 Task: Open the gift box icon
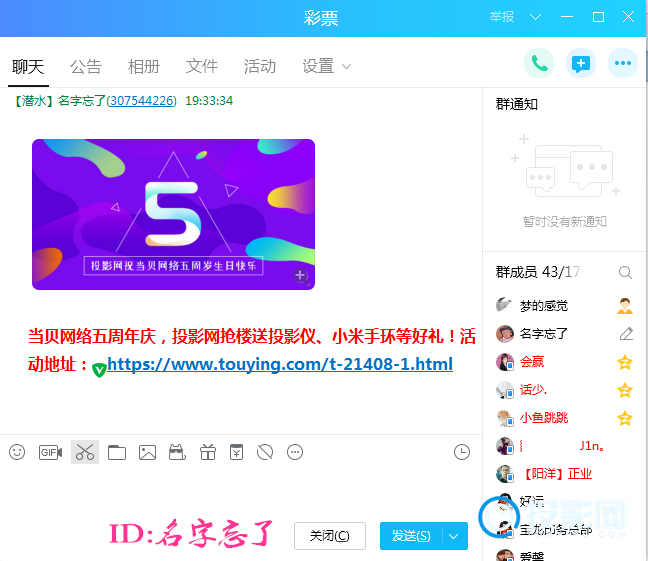[207, 452]
